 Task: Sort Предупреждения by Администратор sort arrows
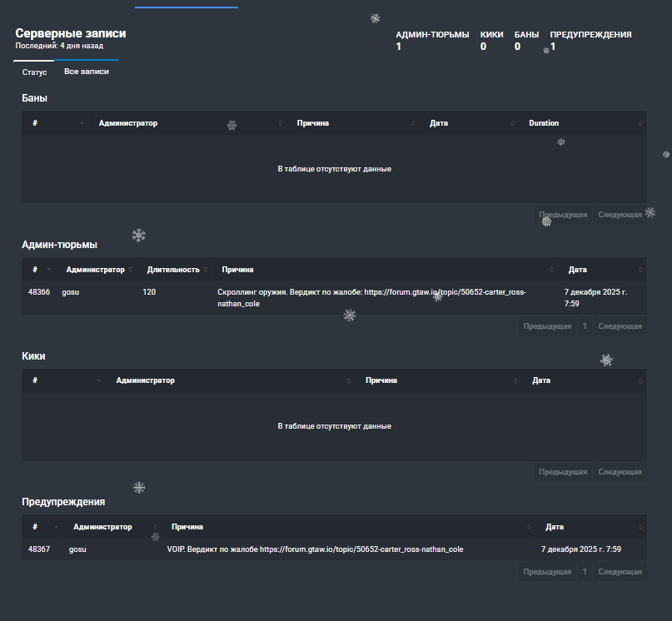click(155, 527)
